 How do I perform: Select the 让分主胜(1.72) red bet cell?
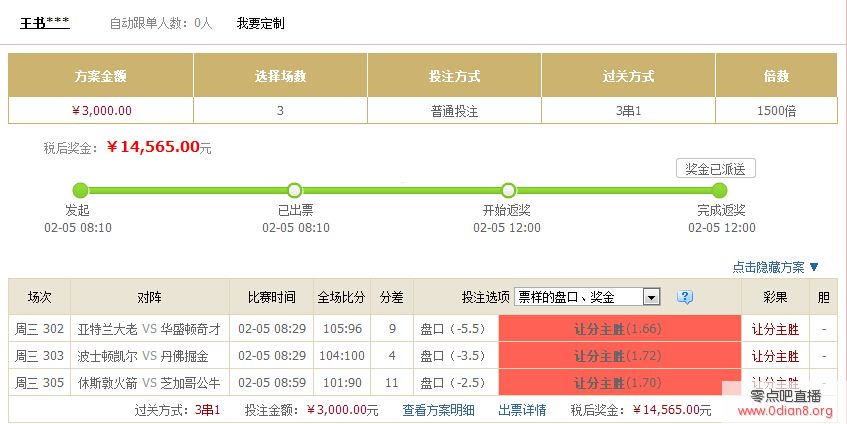[620, 355]
